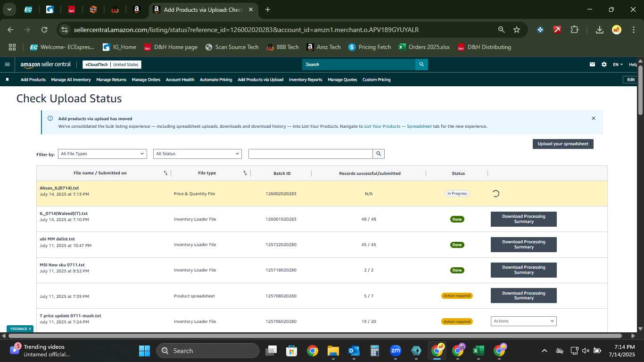Download Processing Summary for IL_0714(Waleed)(T).txt
Screen dimensions: 644x362
click(x=524, y=219)
